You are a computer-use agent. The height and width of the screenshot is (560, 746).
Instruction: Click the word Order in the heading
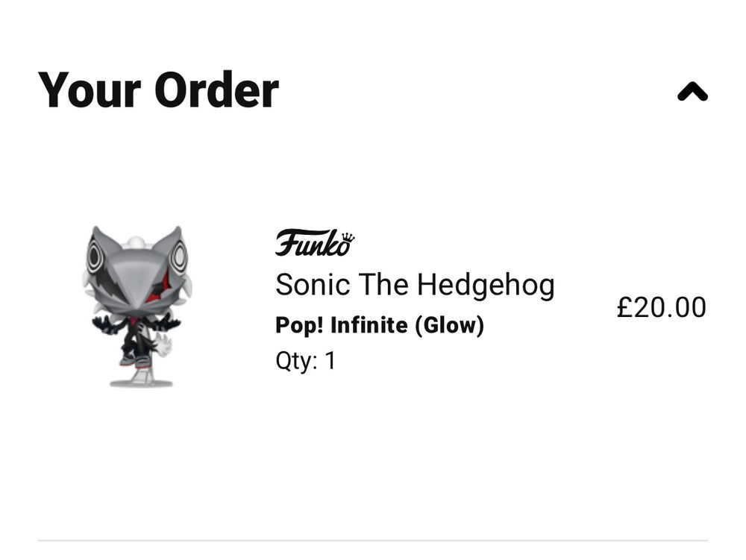click(216, 90)
